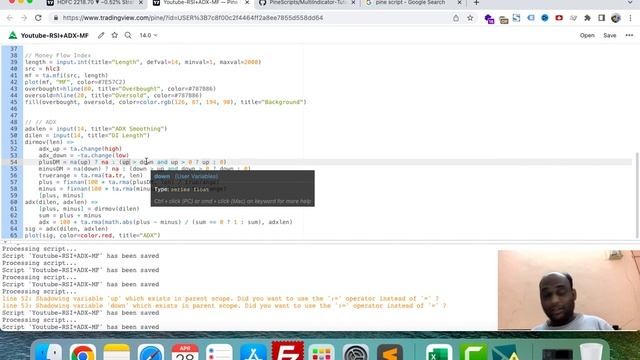Screen dimensions: 640x360
Task: Reload the TradingView page
Action: (x=38, y=18)
